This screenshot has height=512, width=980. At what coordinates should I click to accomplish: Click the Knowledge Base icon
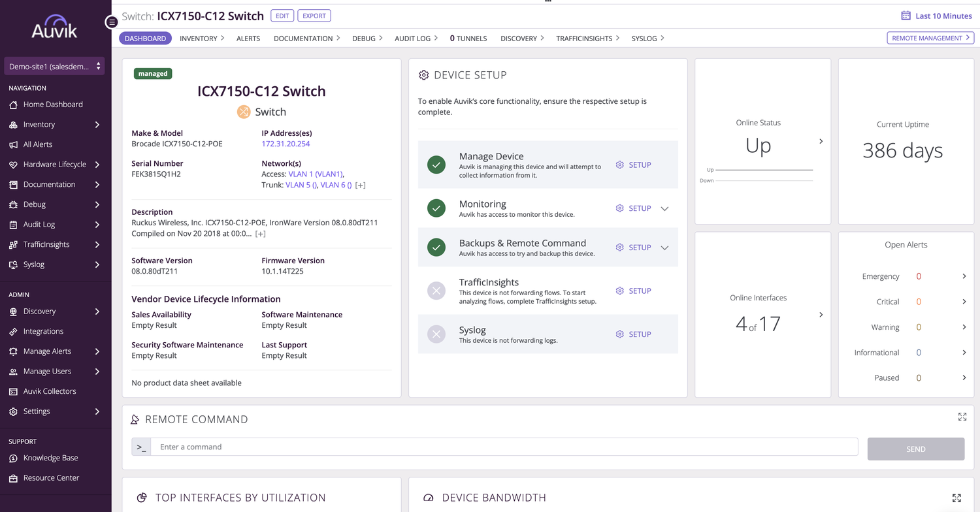pos(13,458)
